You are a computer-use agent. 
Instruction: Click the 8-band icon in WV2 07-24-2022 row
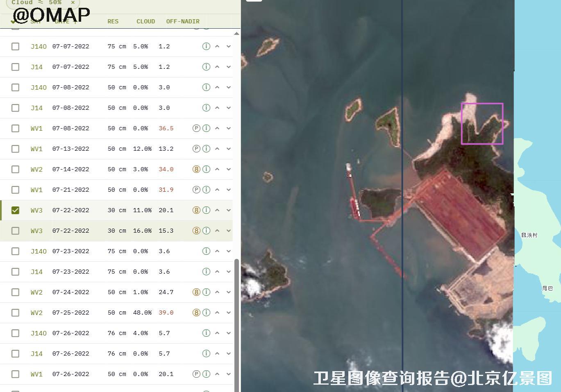(x=196, y=292)
